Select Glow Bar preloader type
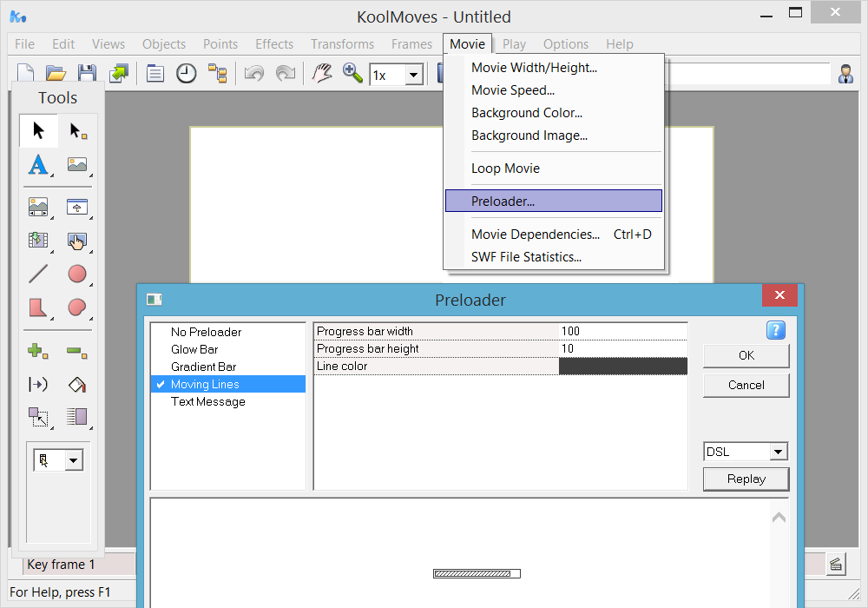 228,349
